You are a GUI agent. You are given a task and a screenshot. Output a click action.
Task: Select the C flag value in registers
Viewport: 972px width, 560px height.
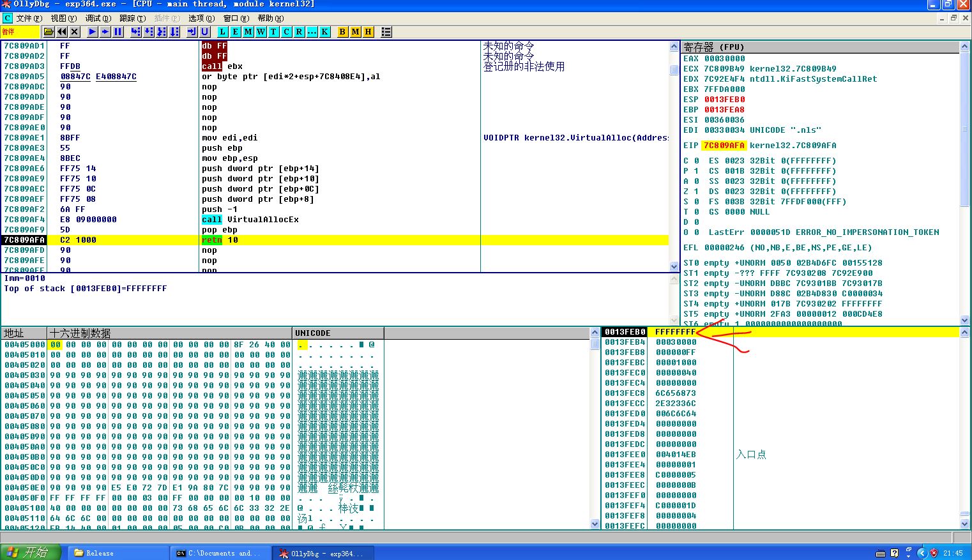click(697, 161)
